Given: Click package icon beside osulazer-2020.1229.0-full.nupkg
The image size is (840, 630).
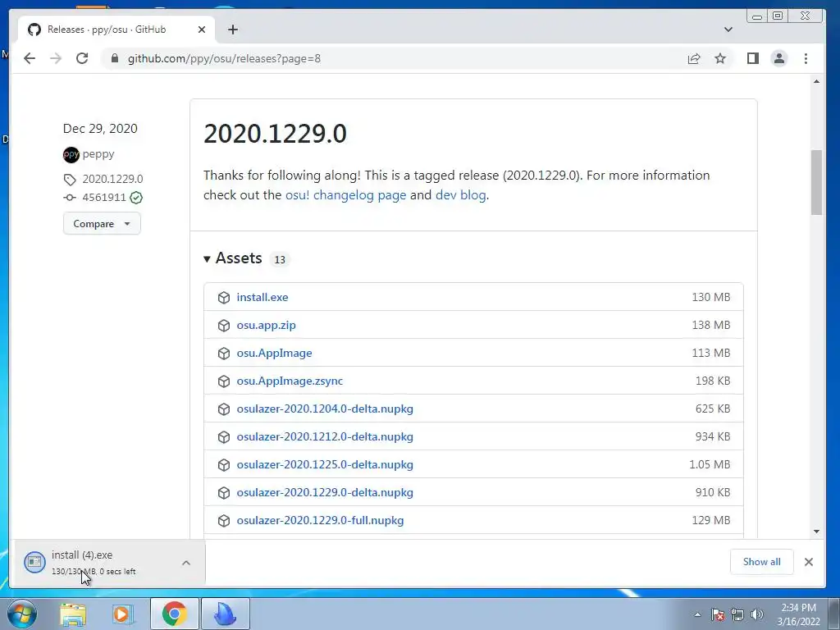Looking at the screenshot, I should click(224, 520).
